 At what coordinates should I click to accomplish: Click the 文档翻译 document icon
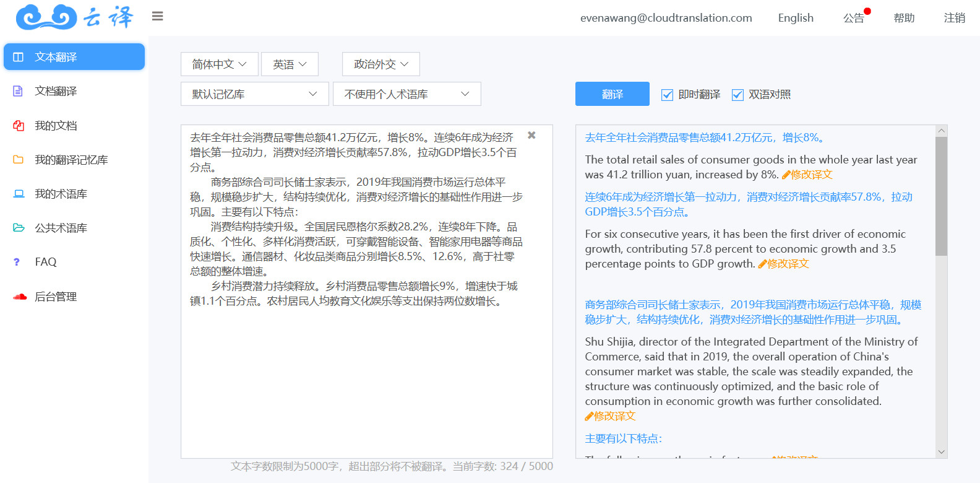[18, 91]
